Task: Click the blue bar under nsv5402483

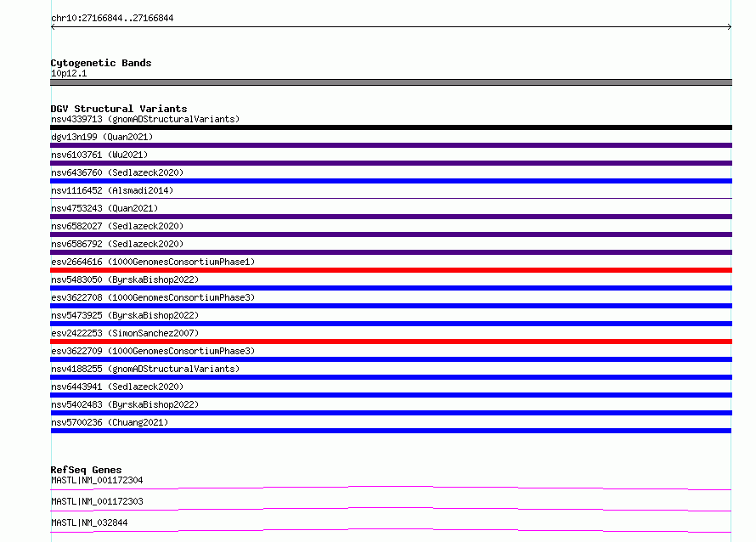Action: 391,413
